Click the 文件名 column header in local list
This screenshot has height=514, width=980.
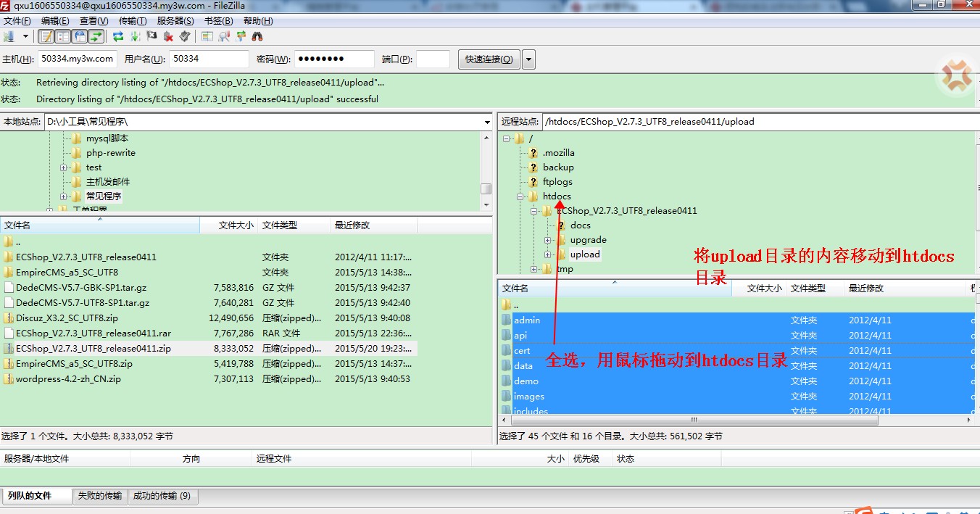[x=99, y=225]
